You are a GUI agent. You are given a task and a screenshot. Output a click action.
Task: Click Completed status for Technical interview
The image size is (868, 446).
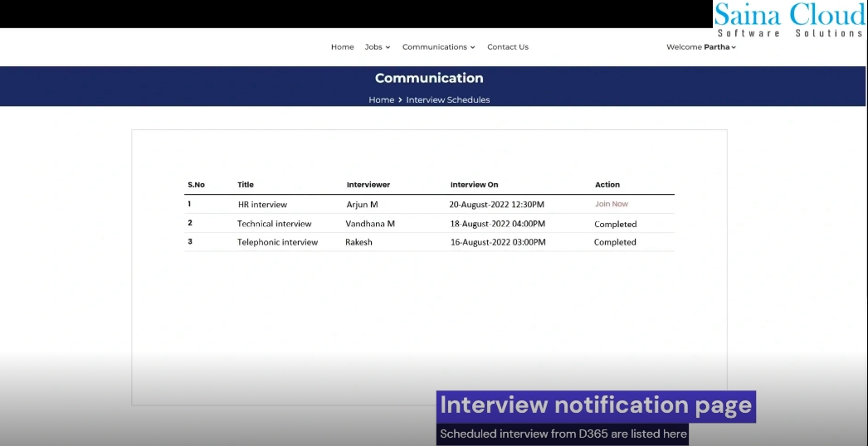(x=615, y=225)
